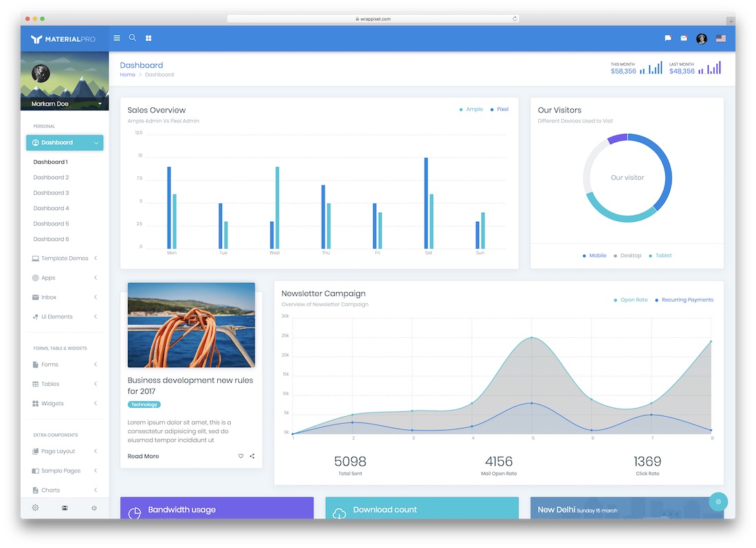The width and height of the screenshot is (756, 548).
Task: Open the search magnifier icon
Action: point(132,38)
